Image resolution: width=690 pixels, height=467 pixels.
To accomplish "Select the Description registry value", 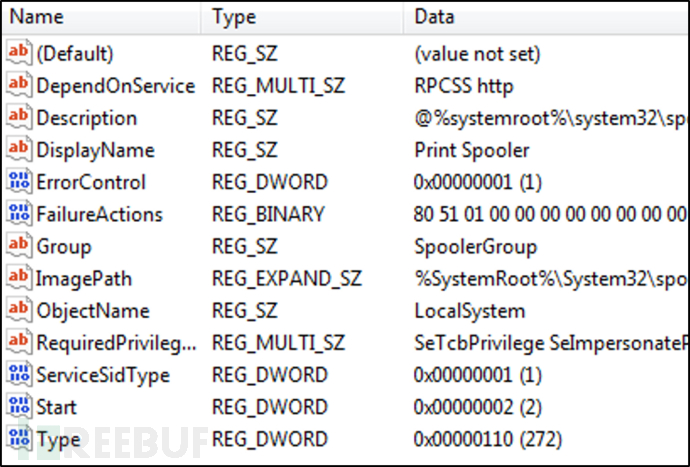I will [87, 118].
